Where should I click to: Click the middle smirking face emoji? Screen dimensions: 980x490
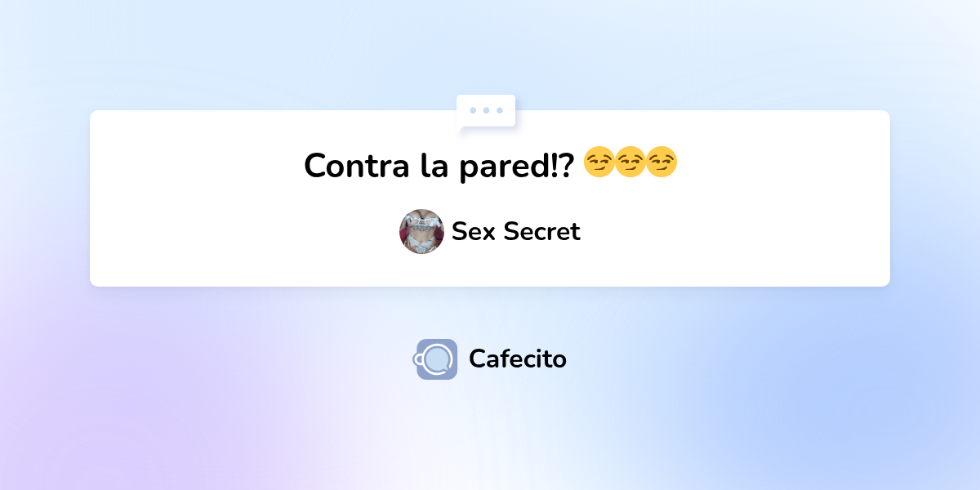coord(630,163)
